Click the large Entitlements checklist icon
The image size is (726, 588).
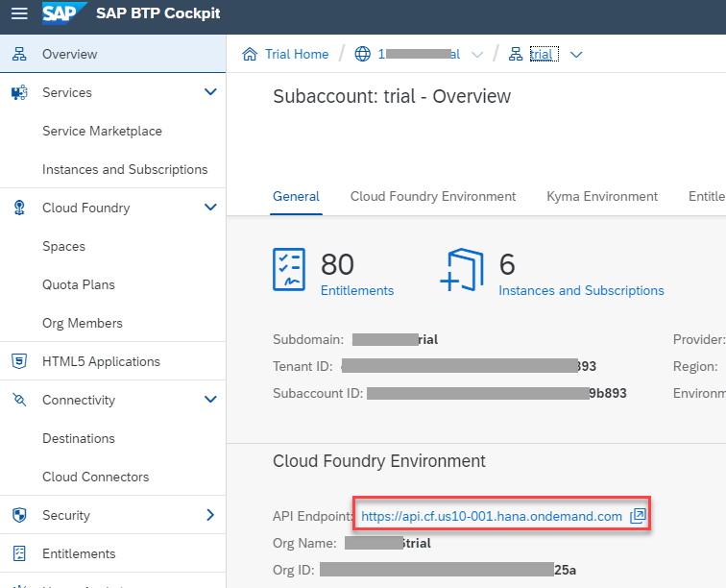[x=289, y=269]
